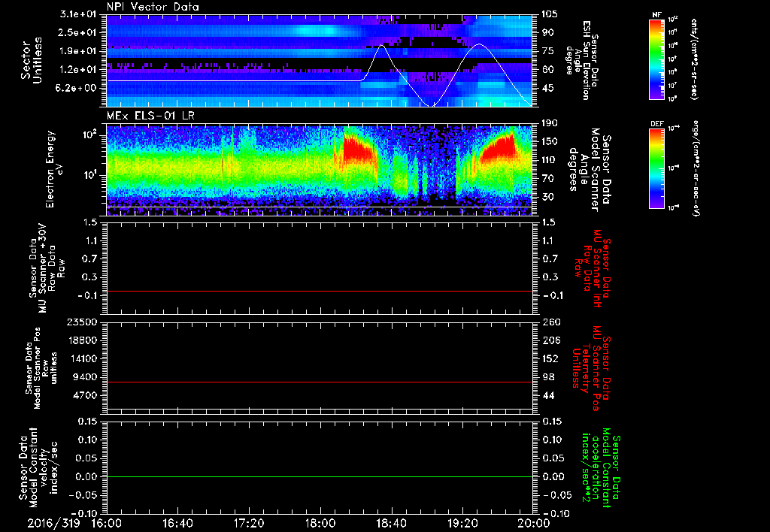Click the 20:00 time tick label
770x532 pixels.
coord(535,523)
